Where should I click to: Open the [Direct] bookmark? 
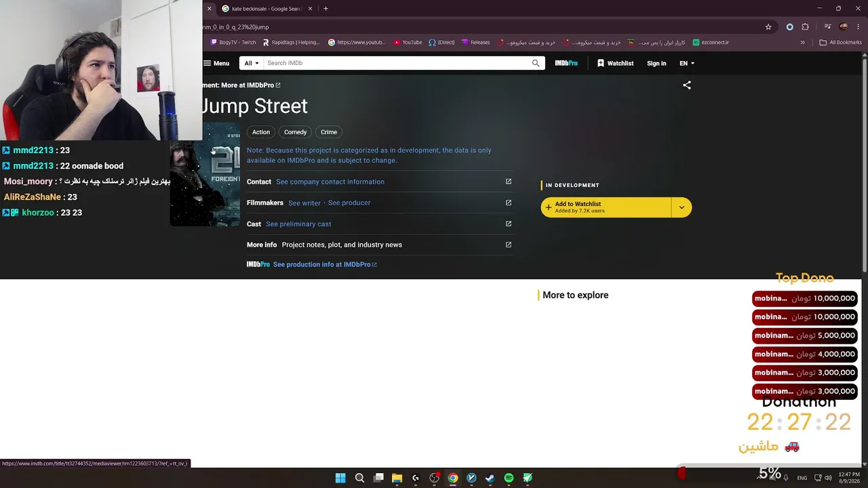(441, 42)
